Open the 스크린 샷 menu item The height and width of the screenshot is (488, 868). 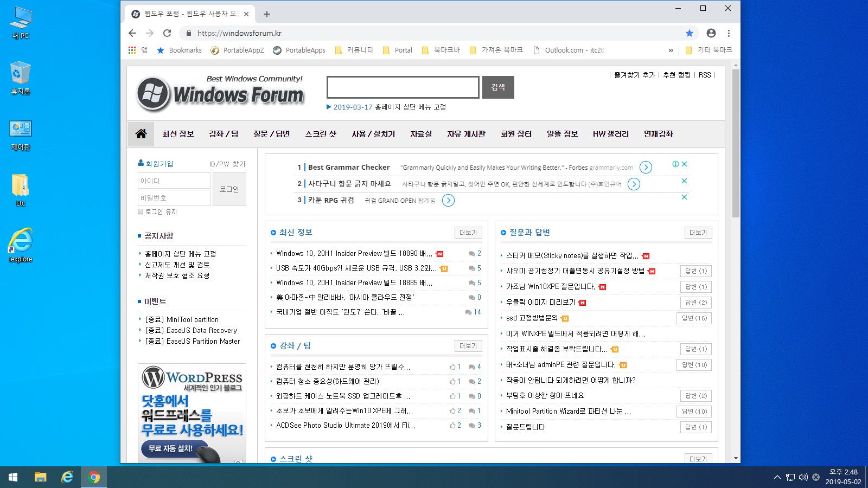click(x=321, y=133)
